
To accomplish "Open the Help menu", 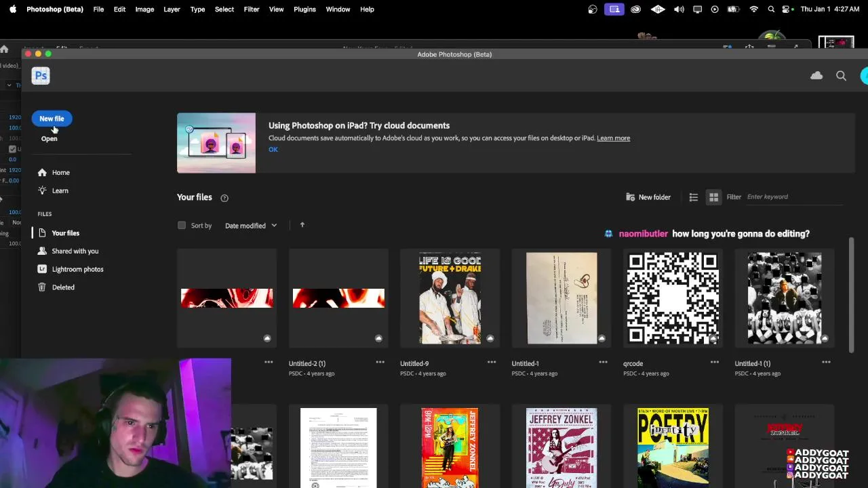I will [x=367, y=9].
